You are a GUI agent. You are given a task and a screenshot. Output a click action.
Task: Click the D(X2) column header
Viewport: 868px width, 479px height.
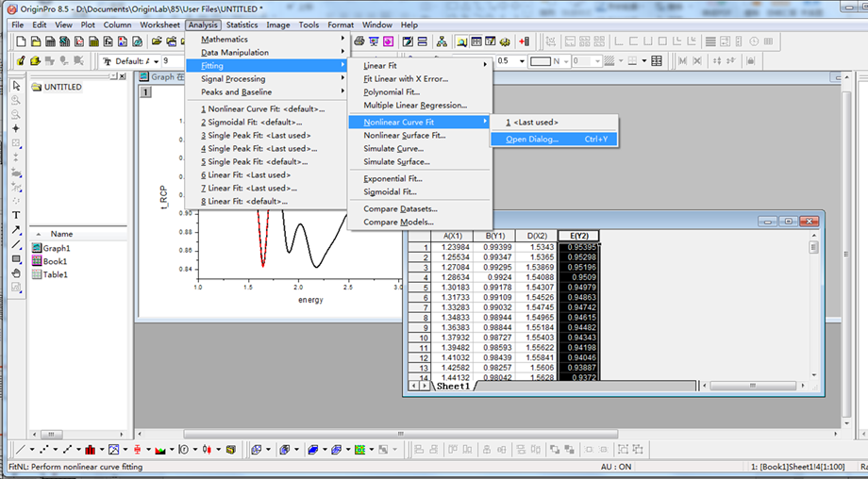point(537,236)
